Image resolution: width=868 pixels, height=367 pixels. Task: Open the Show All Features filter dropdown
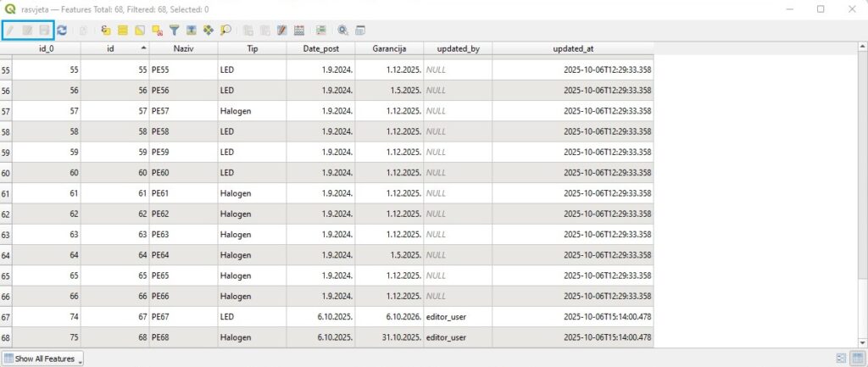coord(42,359)
